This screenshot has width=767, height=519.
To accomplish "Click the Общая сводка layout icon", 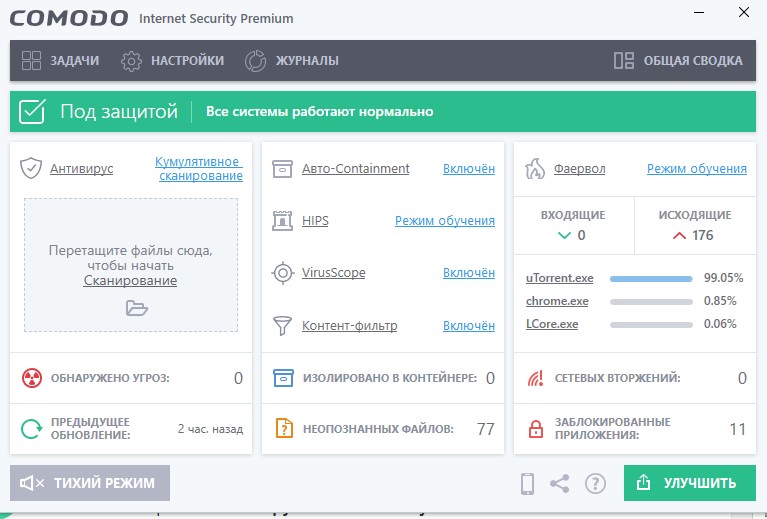I will click(x=624, y=61).
